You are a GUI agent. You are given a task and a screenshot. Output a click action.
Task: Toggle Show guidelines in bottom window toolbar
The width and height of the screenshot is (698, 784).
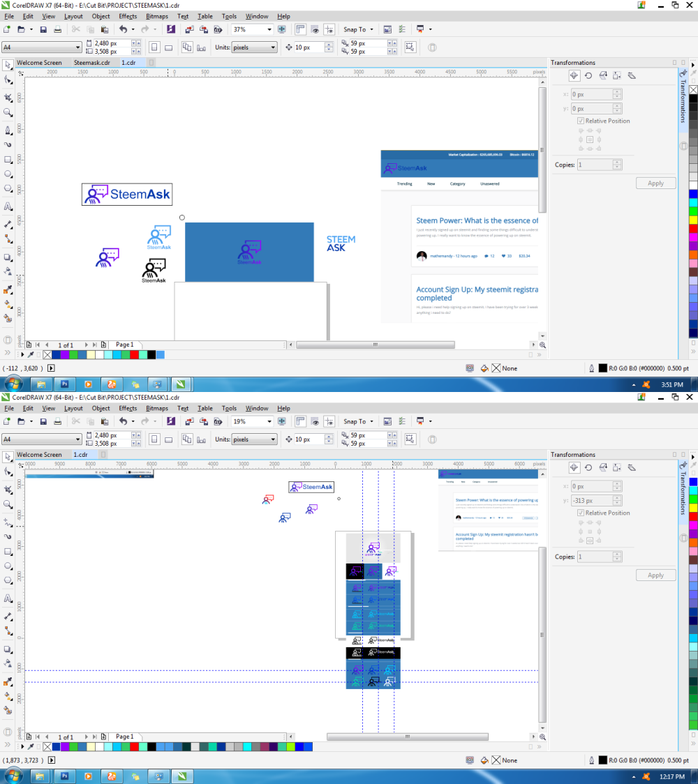[x=329, y=421]
